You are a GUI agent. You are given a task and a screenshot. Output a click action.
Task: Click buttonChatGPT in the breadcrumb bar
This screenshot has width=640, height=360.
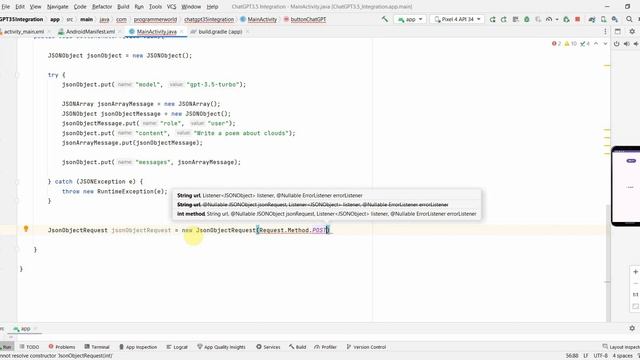pos(308,19)
